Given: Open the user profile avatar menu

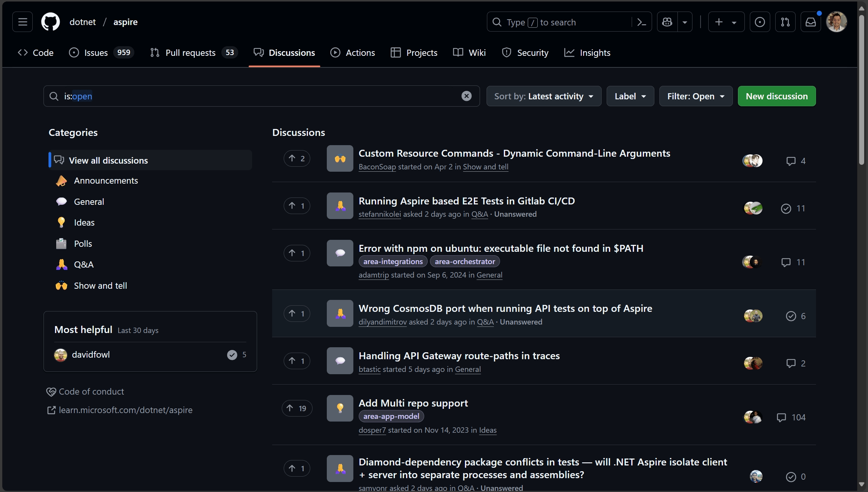Looking at the screenshot, I should (836, 22).
